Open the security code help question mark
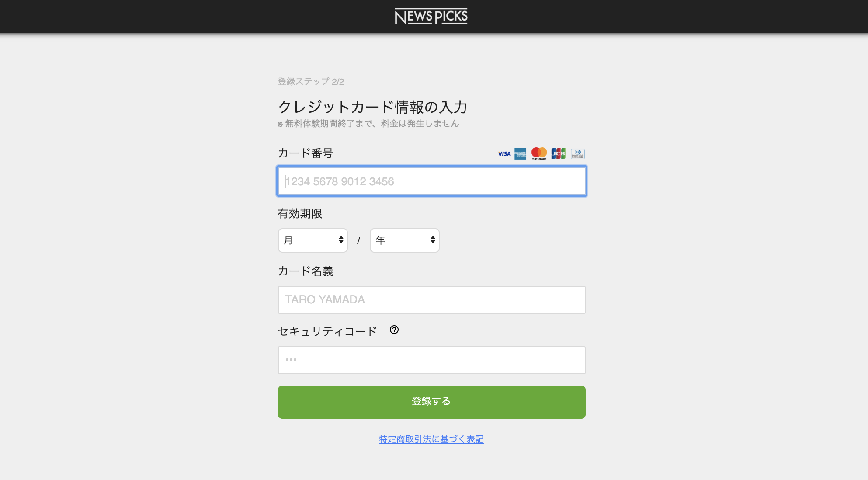Viewport: 868px width, 480px height. (394, 330)
